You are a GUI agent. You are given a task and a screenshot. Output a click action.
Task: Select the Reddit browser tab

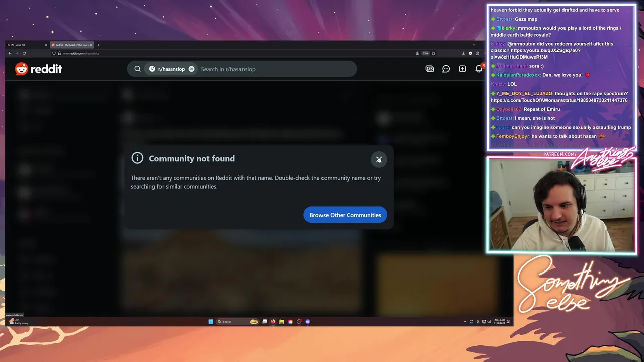click(x=72, y=45)
